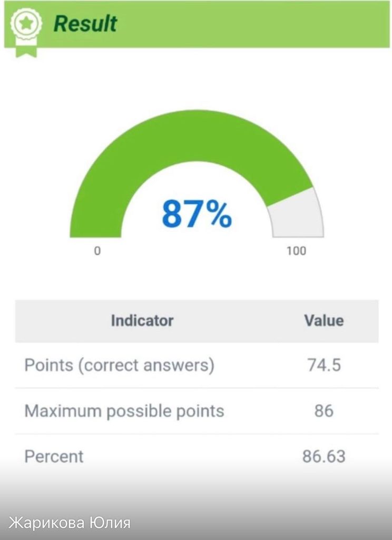Viewport: 392px width, 540px height.
Task: Click the Result heading text
Action: click(85, 24)
